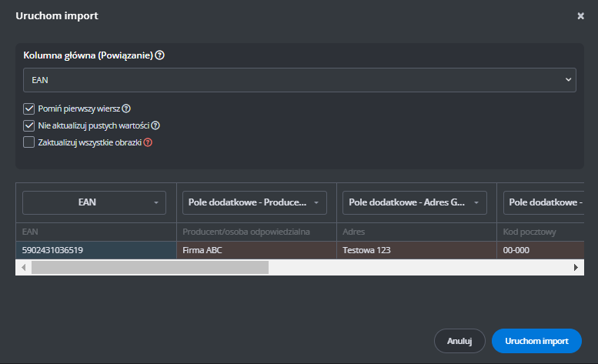The width and height of the screenshot is (598, 364).
Task: Open the EAN column mapping dropdown
Action: point(95,202)
